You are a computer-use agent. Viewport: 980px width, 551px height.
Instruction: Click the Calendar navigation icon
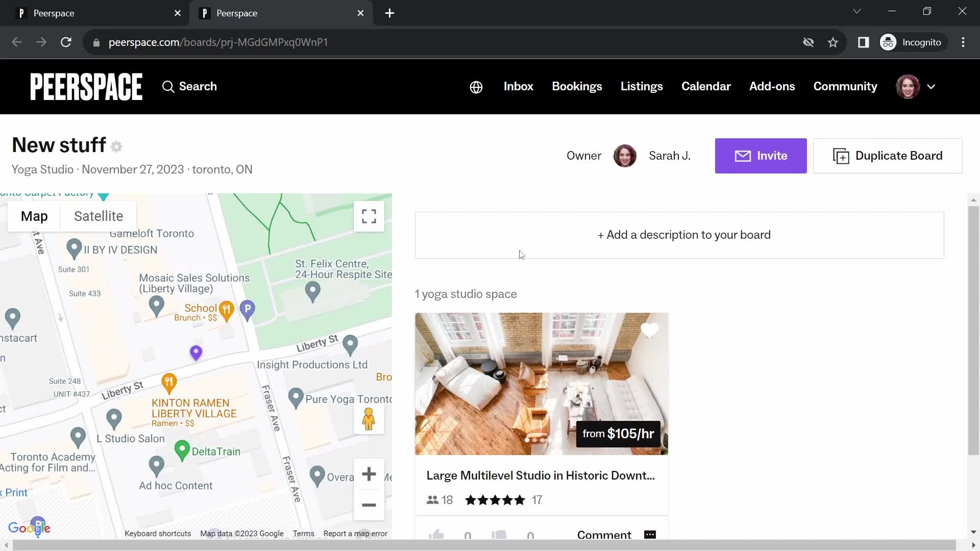pyautogui.click(x=706, y=86)
